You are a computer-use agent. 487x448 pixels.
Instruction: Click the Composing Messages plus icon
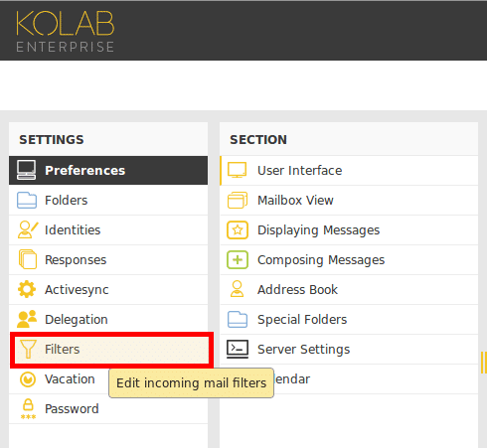(x=238, y=259)
